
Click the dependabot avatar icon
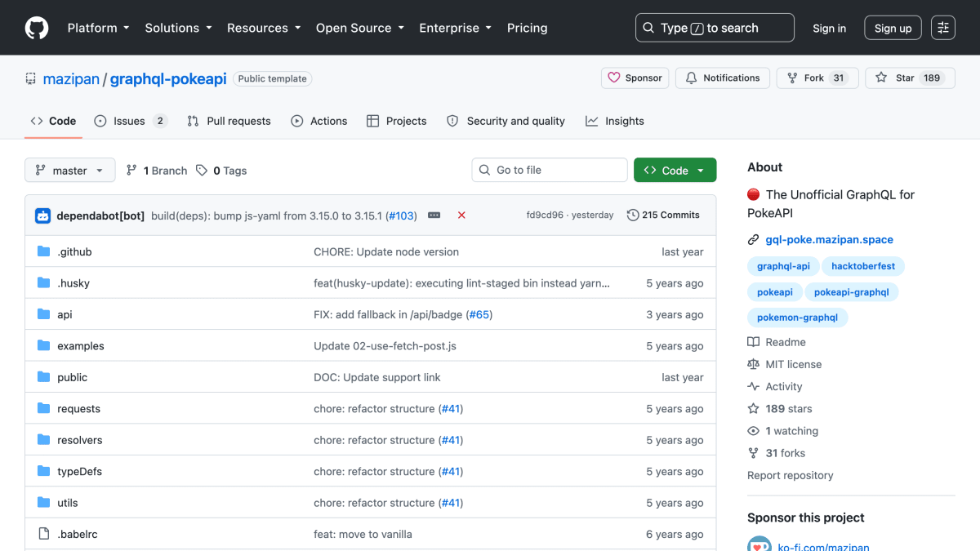click(42, 216)
